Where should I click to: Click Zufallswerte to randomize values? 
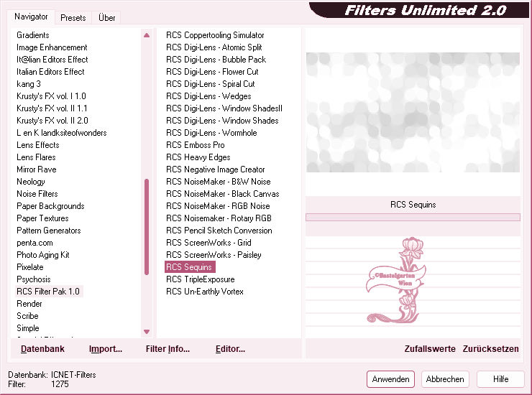tap(430, 349)
